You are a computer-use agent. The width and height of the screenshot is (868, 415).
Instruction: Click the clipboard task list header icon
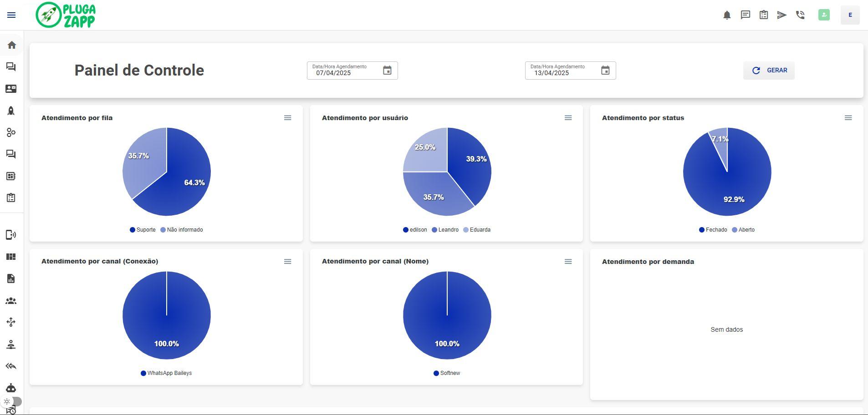pos(764,15)
